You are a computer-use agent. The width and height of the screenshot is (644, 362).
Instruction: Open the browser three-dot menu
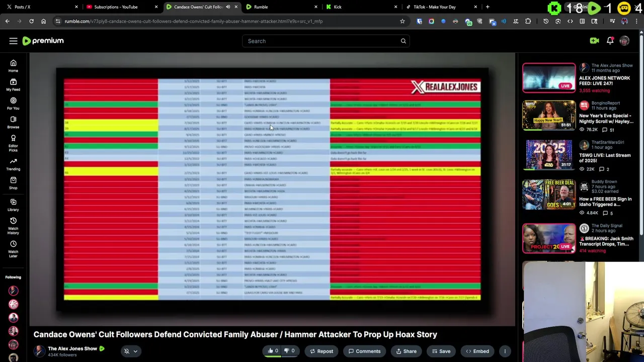pos(636,21)
